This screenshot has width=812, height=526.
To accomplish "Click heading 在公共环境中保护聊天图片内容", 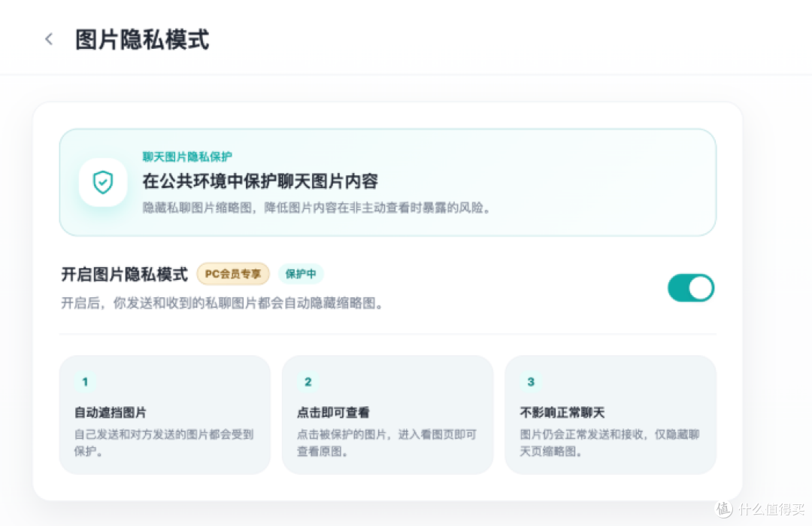I will click(x=260, y=181).
